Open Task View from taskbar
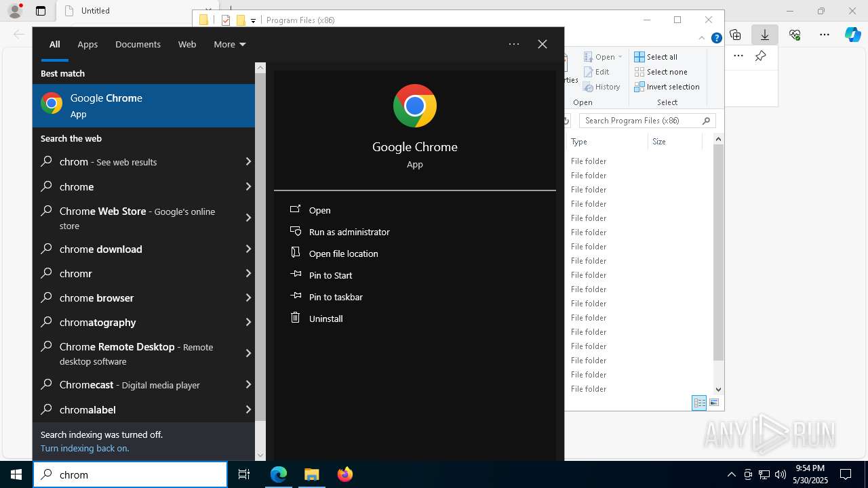Image resolution: width=868 pixels, height=488 pixels. tap(244, 474)
